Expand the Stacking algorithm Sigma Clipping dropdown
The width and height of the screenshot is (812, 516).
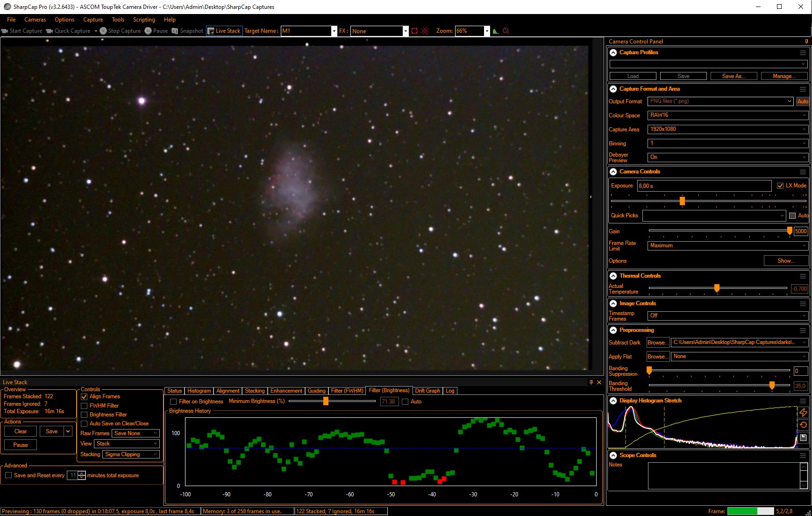(x=131, y=454)
